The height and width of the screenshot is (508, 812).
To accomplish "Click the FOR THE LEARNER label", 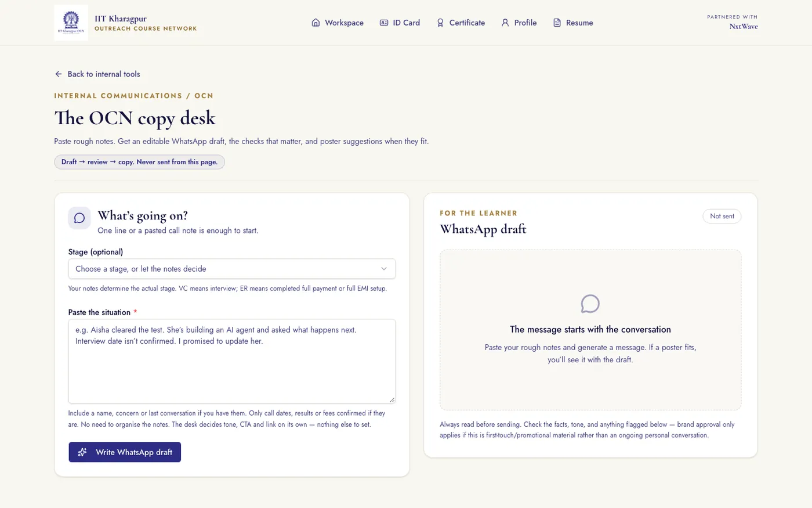I will tap(478, 213).
